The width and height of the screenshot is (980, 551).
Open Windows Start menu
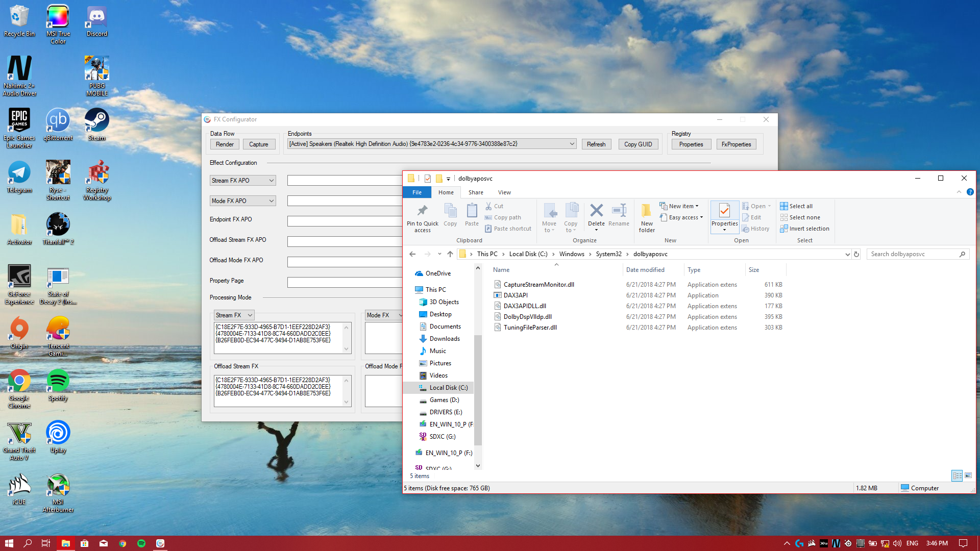(x=9, y=543)
